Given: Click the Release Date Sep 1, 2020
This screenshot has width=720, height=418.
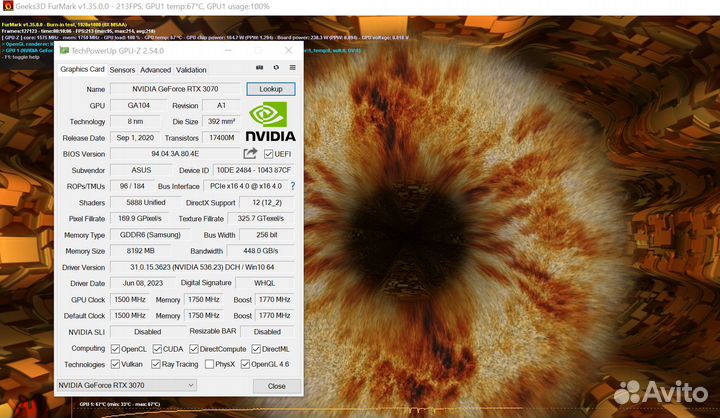Looking at the screenshot, I should click(135, 137).
